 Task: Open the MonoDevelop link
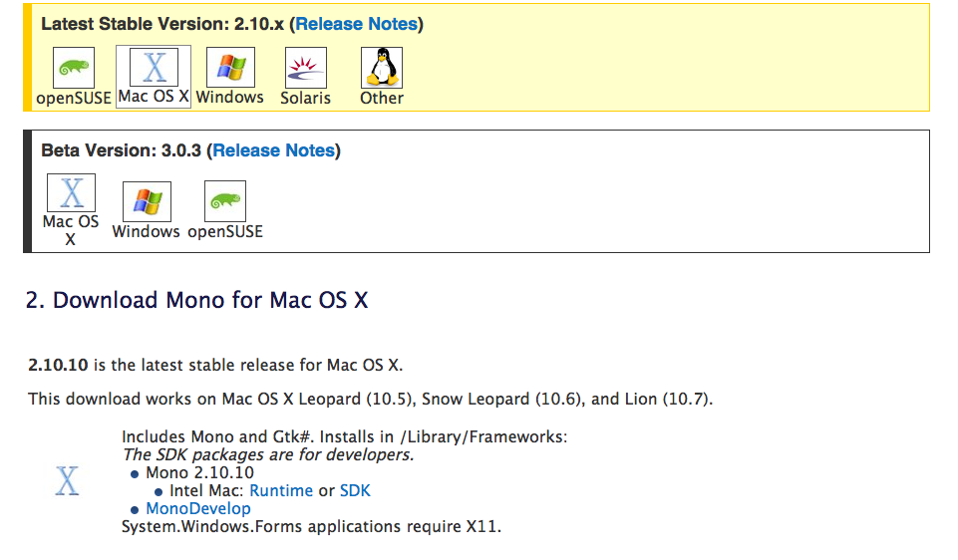pos(198,509)
